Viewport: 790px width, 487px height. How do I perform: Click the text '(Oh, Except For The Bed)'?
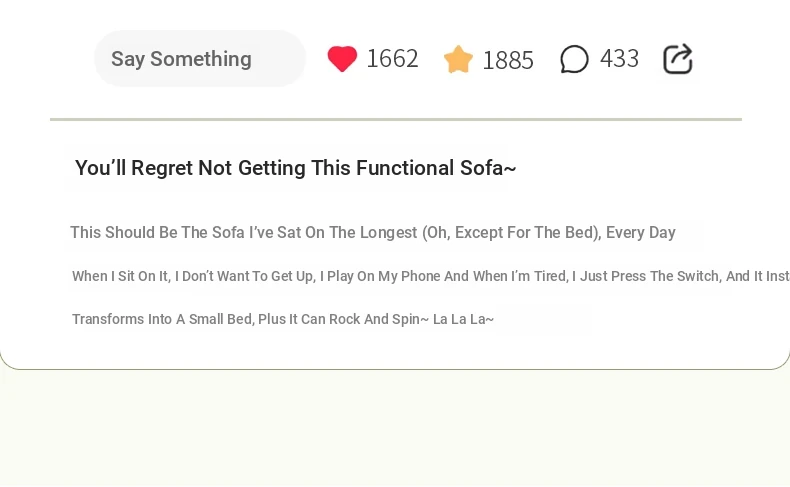(511, 233)
